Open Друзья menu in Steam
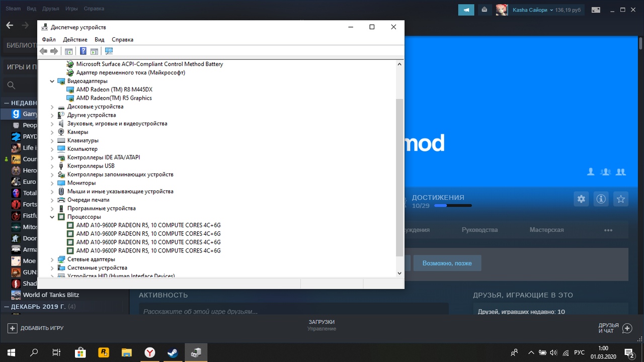 (50, 9)
